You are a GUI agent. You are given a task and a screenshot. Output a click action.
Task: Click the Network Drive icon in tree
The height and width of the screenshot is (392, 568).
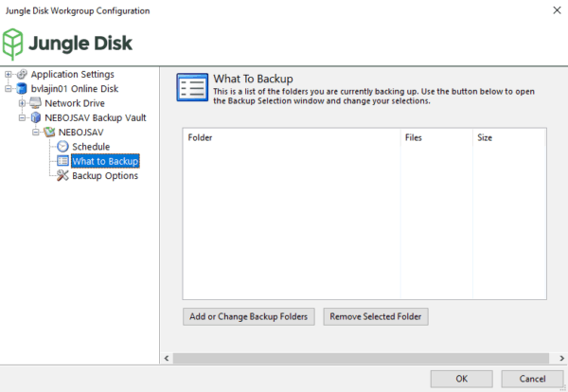[x=35, y=103]
